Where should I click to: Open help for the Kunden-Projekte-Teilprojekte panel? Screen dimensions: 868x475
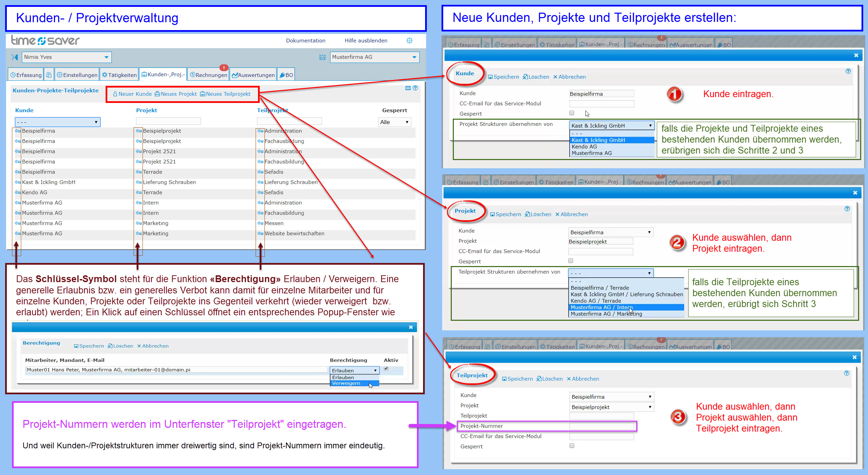click(x=415, y=88)
